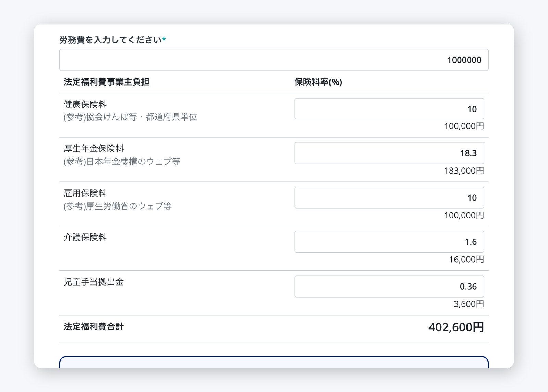The image size is (548, 392).
Task: Select the 183,000円 calculated amount
Action: coord(464,170)
